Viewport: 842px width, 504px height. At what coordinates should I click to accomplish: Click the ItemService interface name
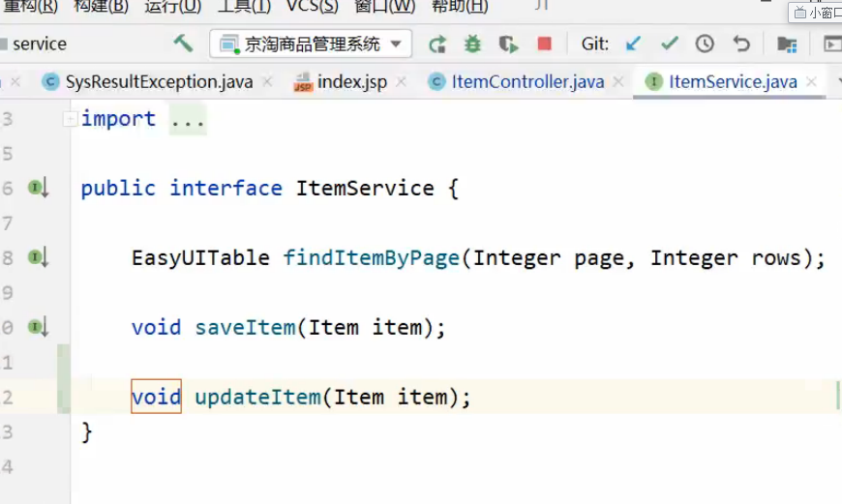click(365, 189)
